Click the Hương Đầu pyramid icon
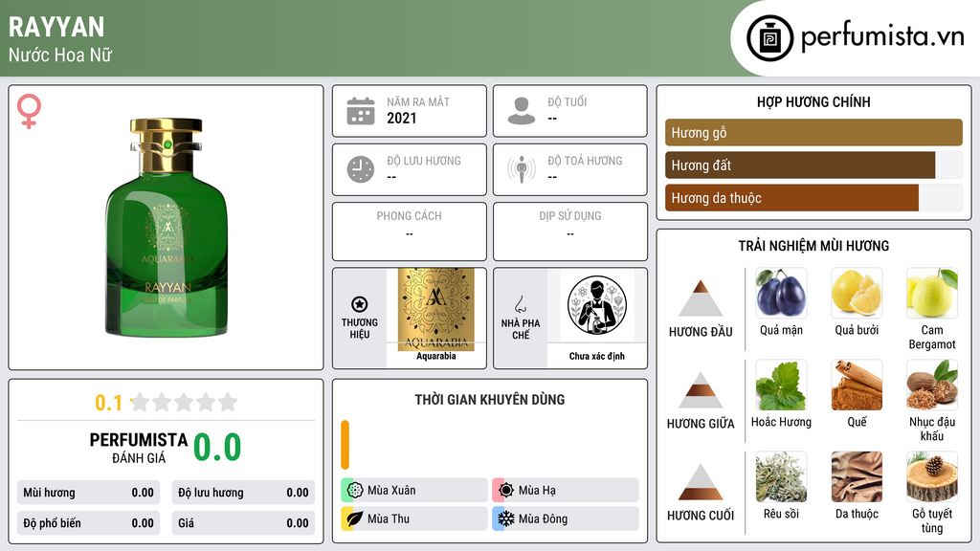 pos(701,298)
